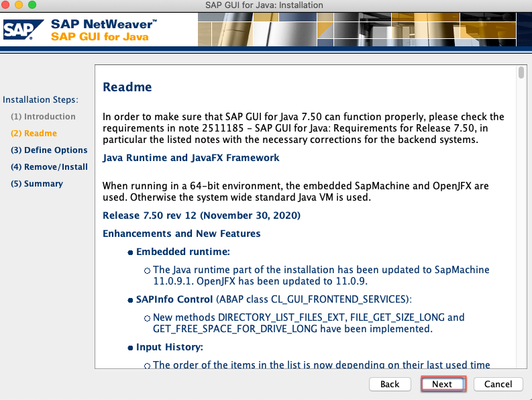This screenshot has width=532, height=400.
Task: Click the Embedded runtime bullet
Action: tap(183, 252)
